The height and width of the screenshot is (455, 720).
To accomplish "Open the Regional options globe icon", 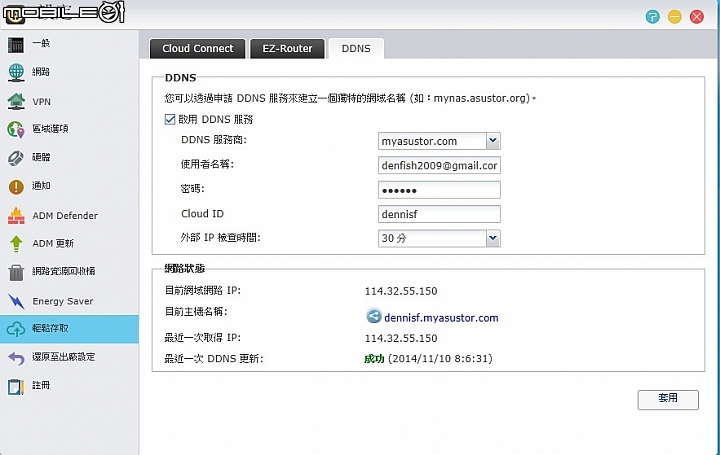I will point(16,129).
